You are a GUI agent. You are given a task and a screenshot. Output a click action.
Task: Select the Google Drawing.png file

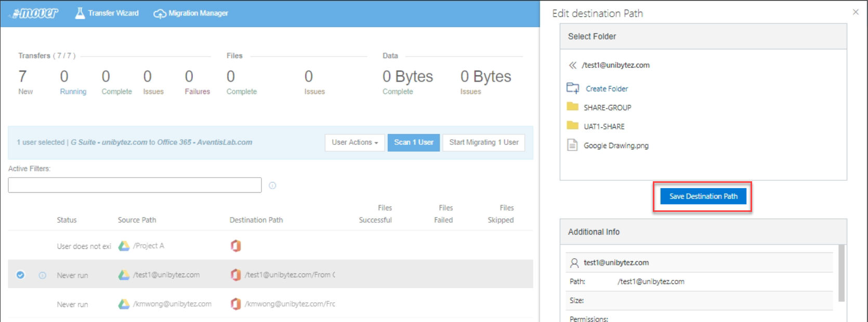616,145
